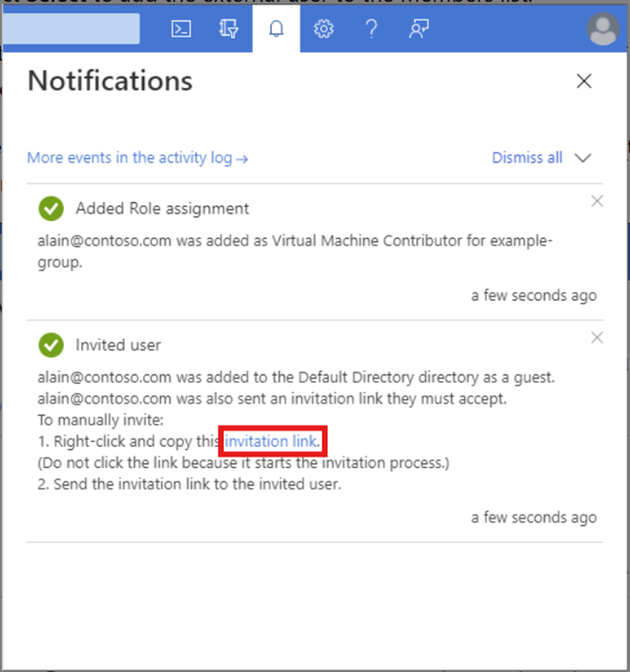Image resolution: width=630 pixels, height=672 pixels.
Task: Click 'Virtual Machine Contributor for example-group' message text
Action: [x=295, y=252]
